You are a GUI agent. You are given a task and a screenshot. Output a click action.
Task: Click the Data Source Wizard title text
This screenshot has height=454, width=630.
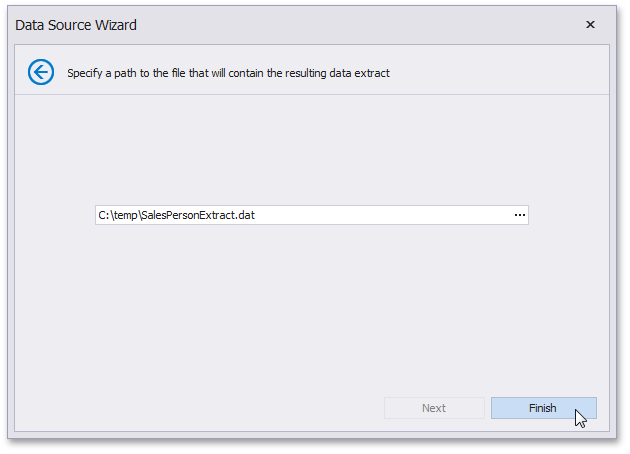tap(76, 25)
